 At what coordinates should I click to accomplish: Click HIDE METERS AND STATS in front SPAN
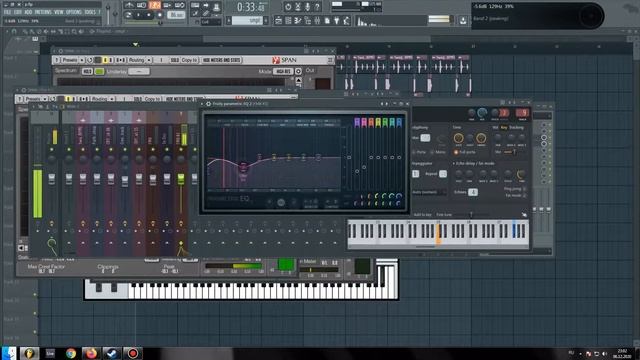[222, 60]
